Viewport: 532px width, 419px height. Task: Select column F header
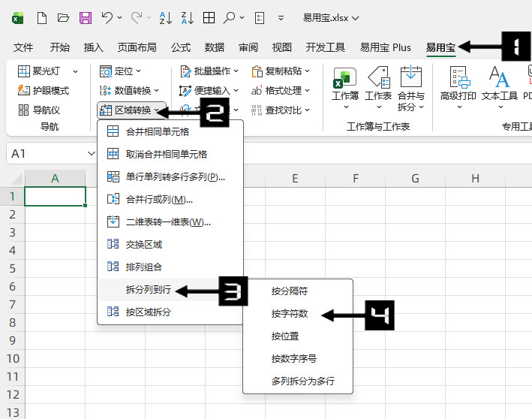pyautogui.click(x=355, y=179)
